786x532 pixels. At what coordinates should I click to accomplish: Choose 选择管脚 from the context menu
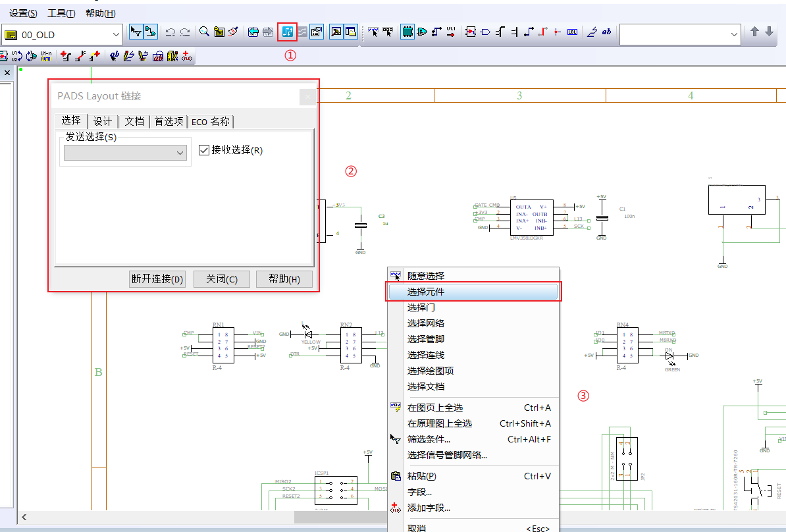click(473, 339)
